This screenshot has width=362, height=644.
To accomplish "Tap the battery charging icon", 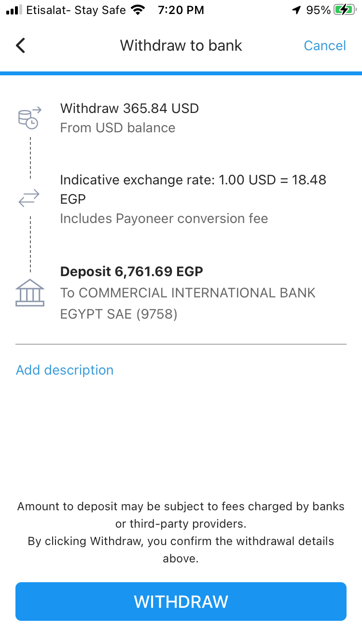I will click(344, 10).
